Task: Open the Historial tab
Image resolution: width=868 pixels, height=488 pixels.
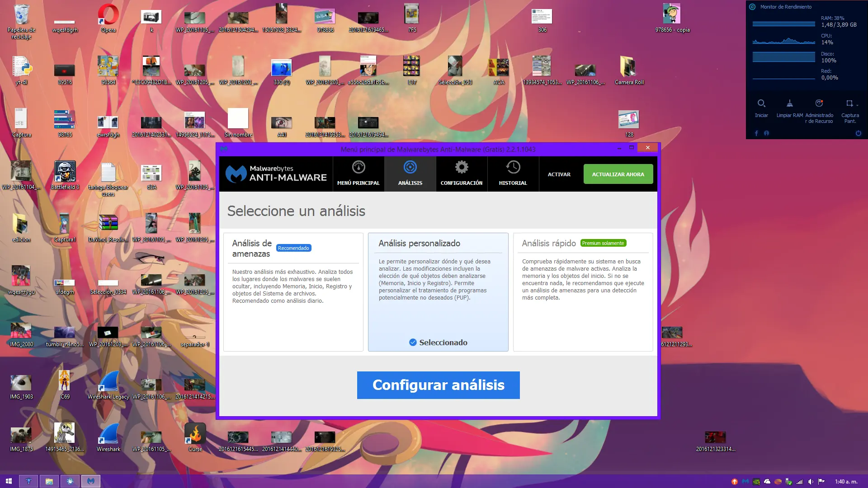Action: point(513,174)
